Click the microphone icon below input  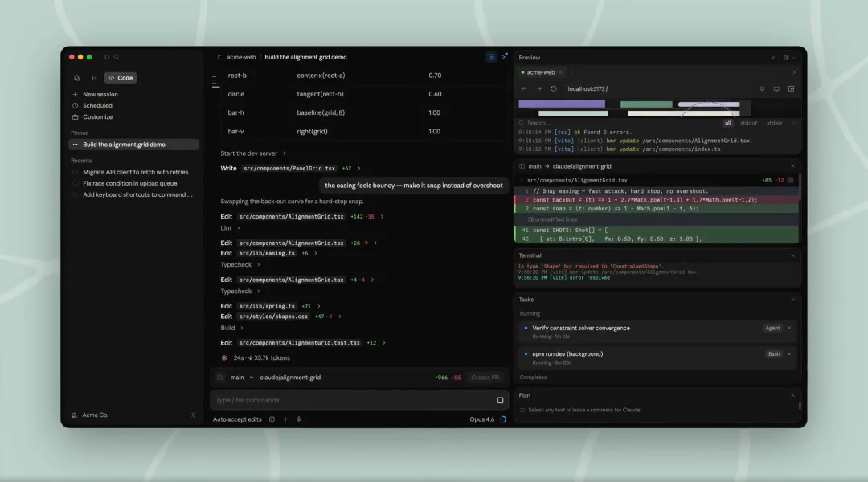click(299, 419)
